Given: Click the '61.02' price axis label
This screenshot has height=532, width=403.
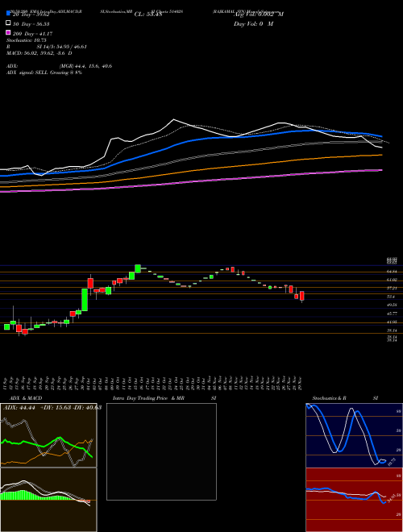Looking at the screenshot, I should (x=392, y=280).
